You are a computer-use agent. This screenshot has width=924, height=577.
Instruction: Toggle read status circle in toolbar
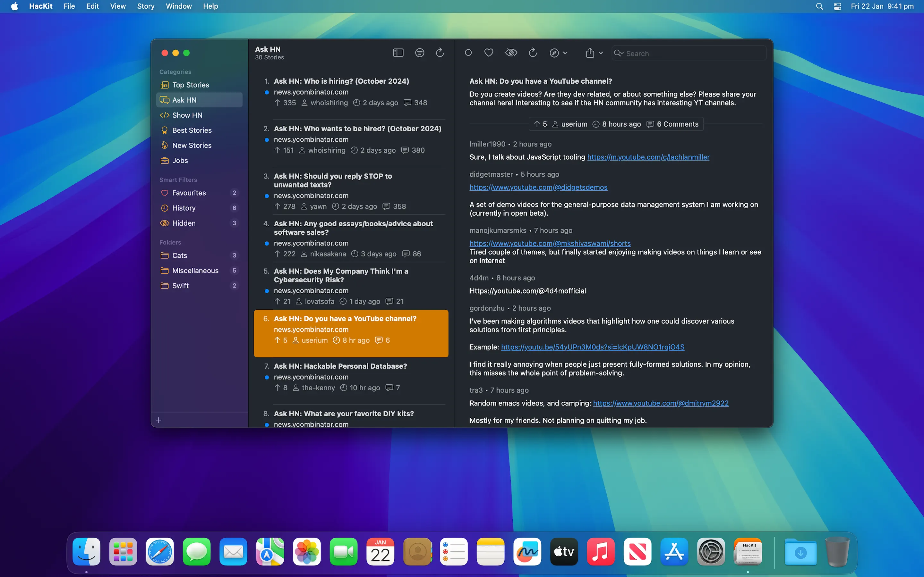(x=468, y=53)
